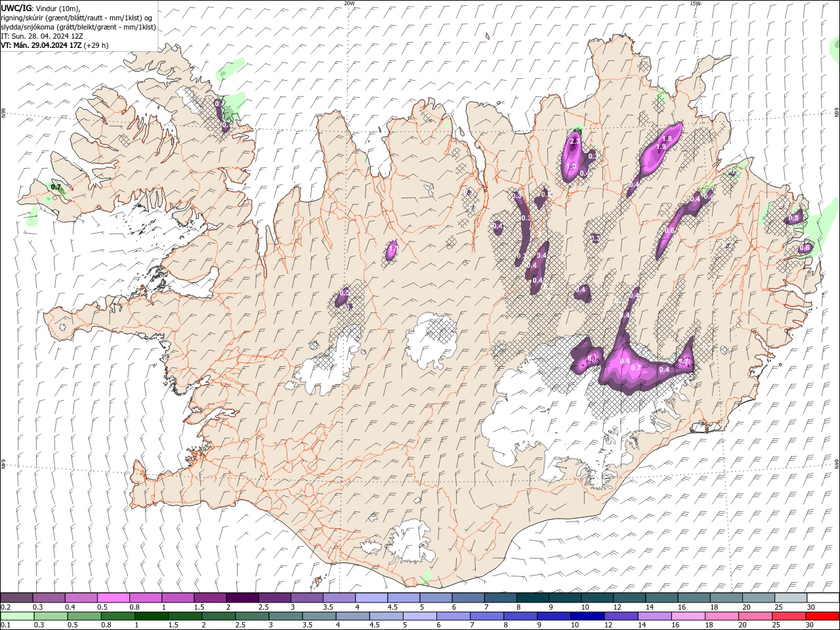Click the light lavender 4 snow scale swatch
This screenshot has width=840, height=630.
click(x=371, y=598)
